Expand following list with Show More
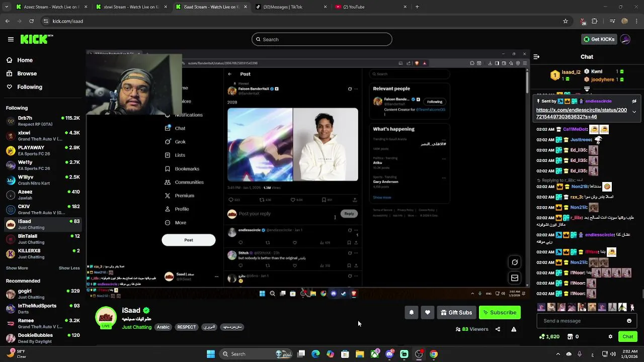Image resolution: width=644 pixels, height=362 pixels. [x=17, y=268]
